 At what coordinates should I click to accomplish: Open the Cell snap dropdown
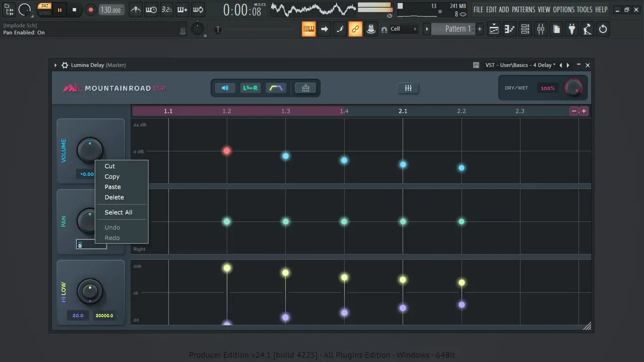pos(404,29)
